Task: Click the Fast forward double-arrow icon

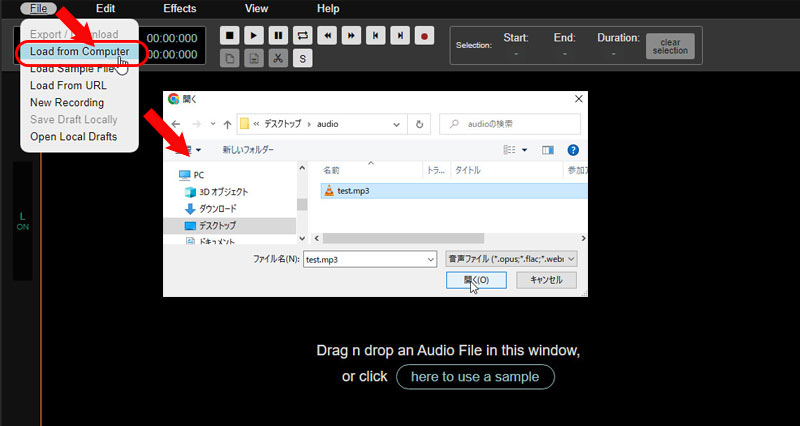Action: tap(351, 35)
